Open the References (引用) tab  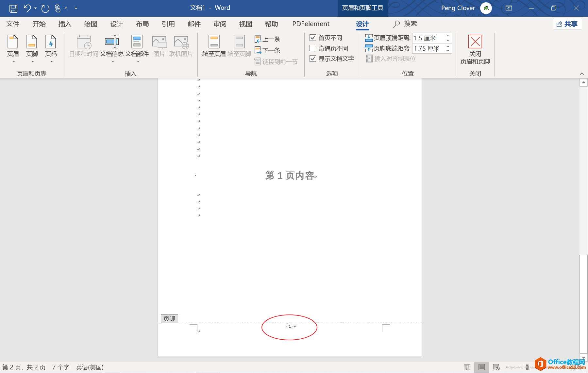[x=168, y=24]
